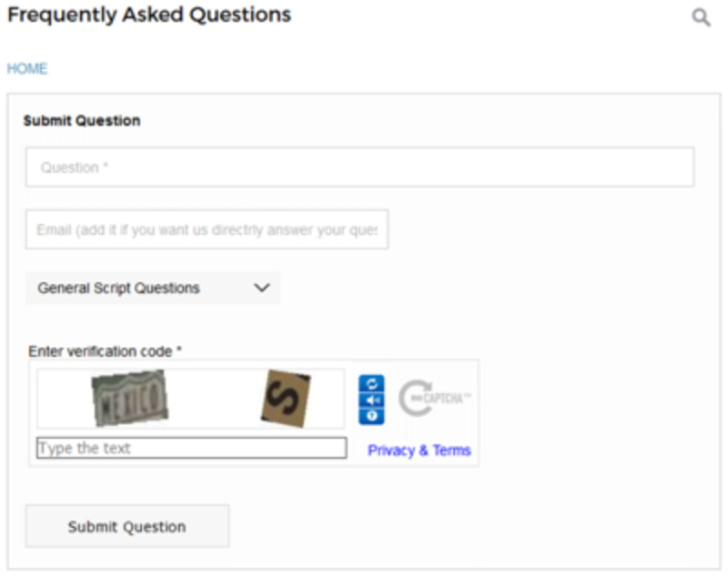The image size is (728, 579).
Task: Click the letter S CAPTCHA image
Action: click(286, 399)
